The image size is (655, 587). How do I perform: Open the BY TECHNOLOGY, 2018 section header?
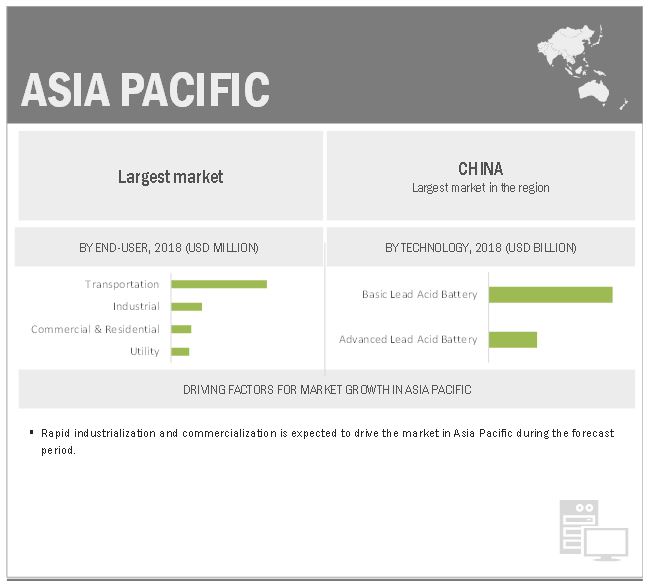pyautogui.click(x=480, y=248)
